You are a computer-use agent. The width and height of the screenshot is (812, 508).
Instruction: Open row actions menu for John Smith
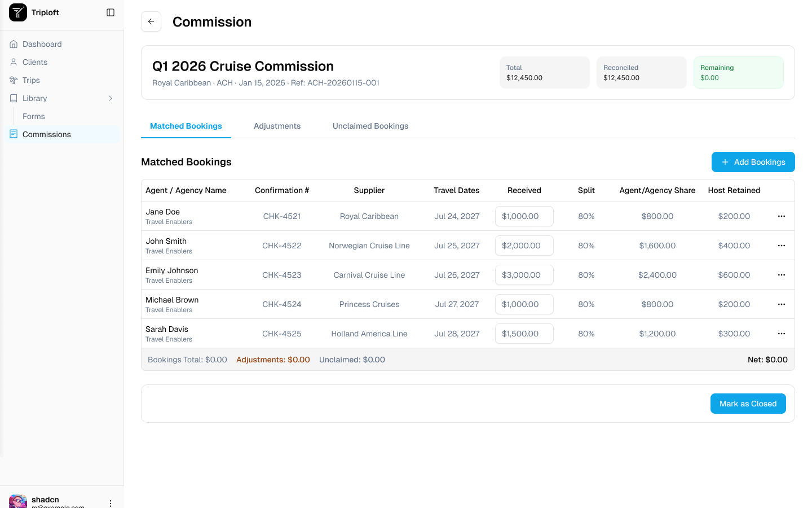coord(782,246)
